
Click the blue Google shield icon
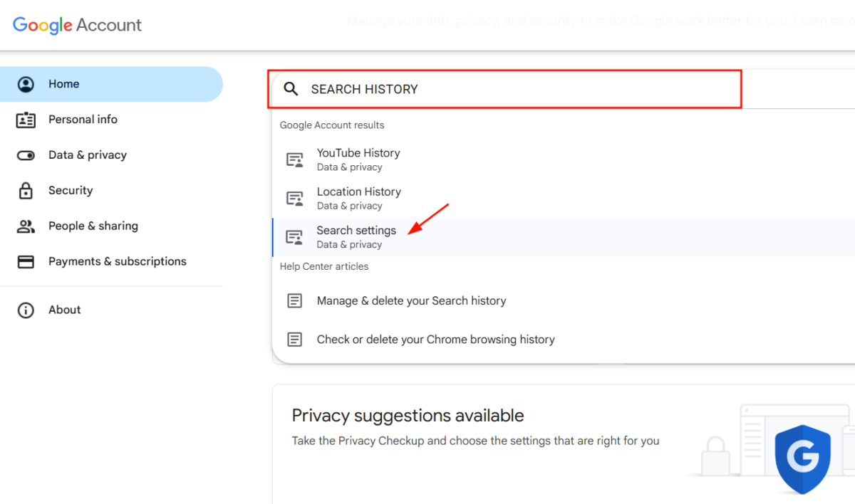click(x=802, y=458)
